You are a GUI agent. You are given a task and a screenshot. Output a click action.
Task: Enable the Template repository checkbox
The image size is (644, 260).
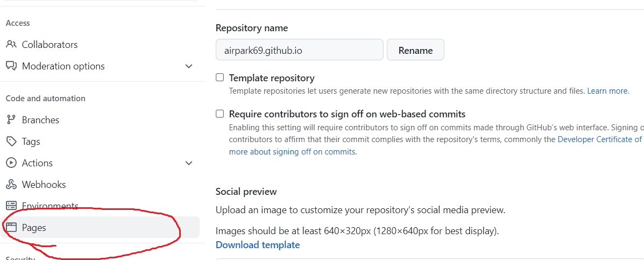click(x=220, y=78)
